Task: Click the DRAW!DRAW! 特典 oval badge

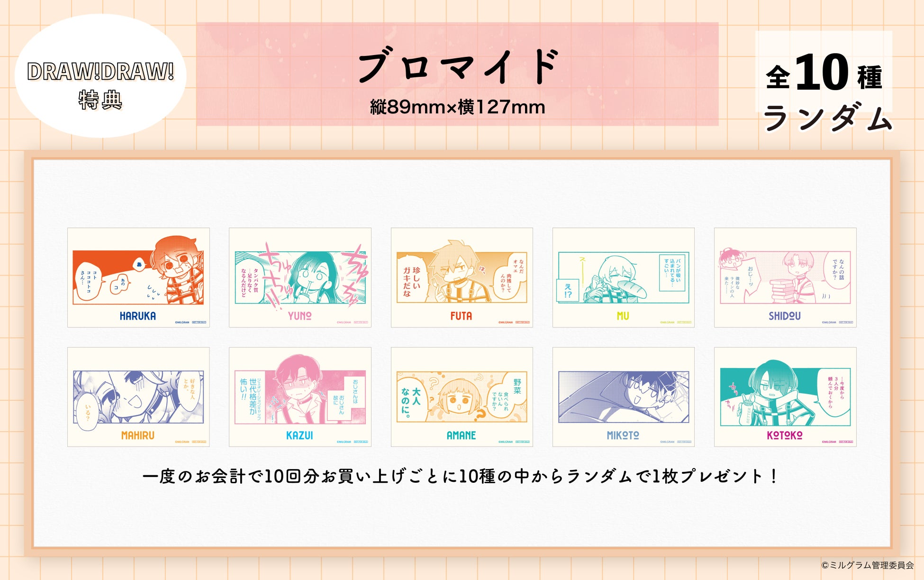Action: point(100,76)
